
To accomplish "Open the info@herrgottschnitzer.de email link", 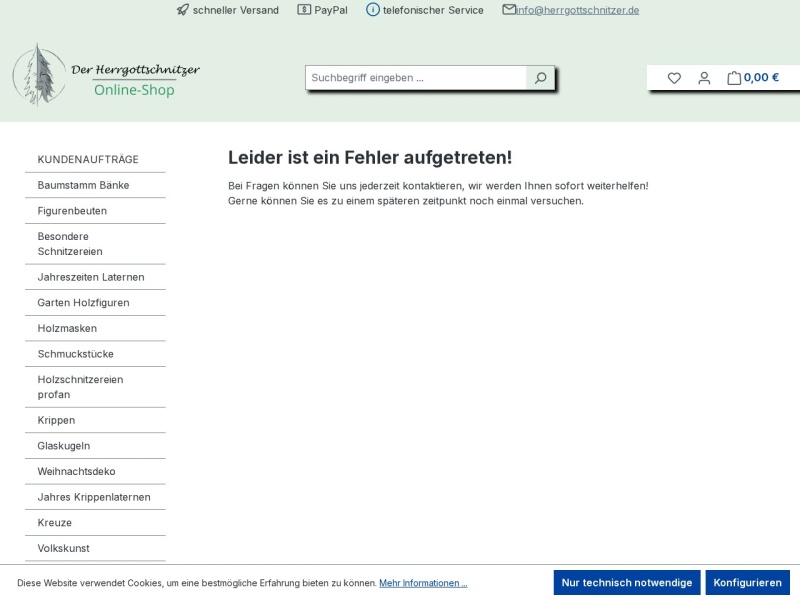I will tap(578, 10).
